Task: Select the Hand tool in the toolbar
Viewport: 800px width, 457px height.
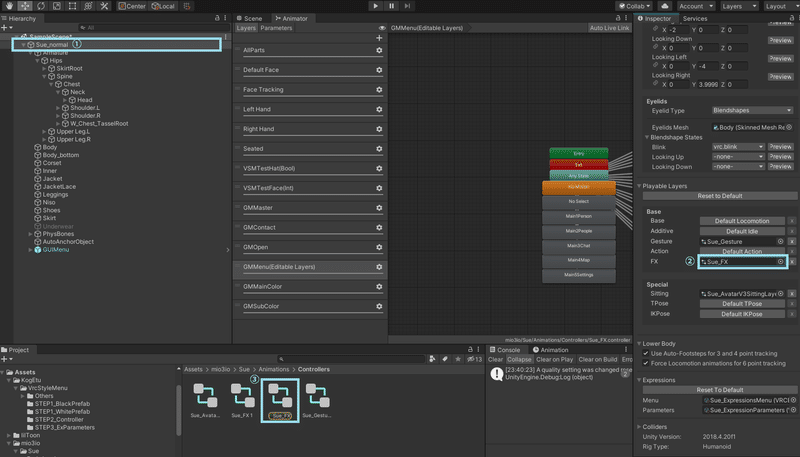Action: [x=9, y=6]
